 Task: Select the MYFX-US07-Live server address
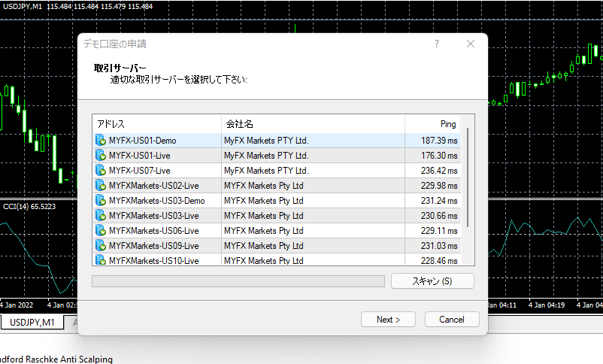(140, 171)
